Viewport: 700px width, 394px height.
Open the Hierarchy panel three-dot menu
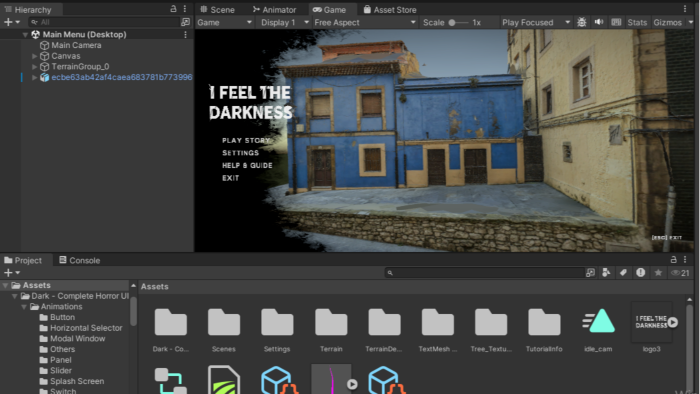pyautogui.click(x=185, y=9)
